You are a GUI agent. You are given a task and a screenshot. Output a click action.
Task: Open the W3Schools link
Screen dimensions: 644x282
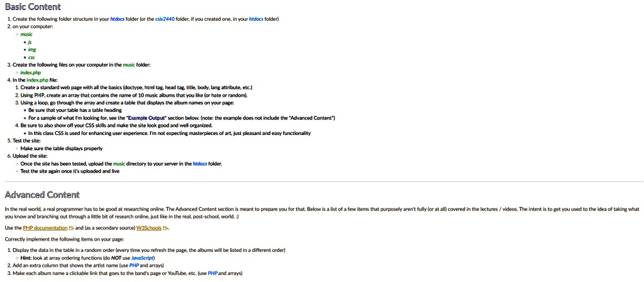148,228
